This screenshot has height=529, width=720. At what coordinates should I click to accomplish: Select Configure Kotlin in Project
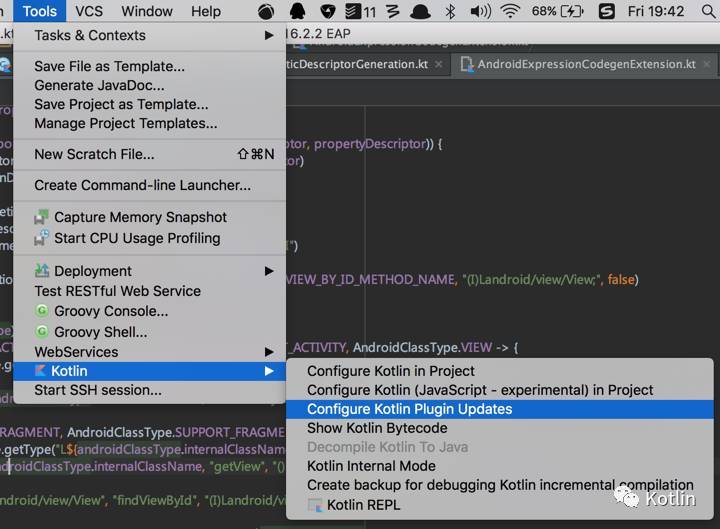(500, 371)
